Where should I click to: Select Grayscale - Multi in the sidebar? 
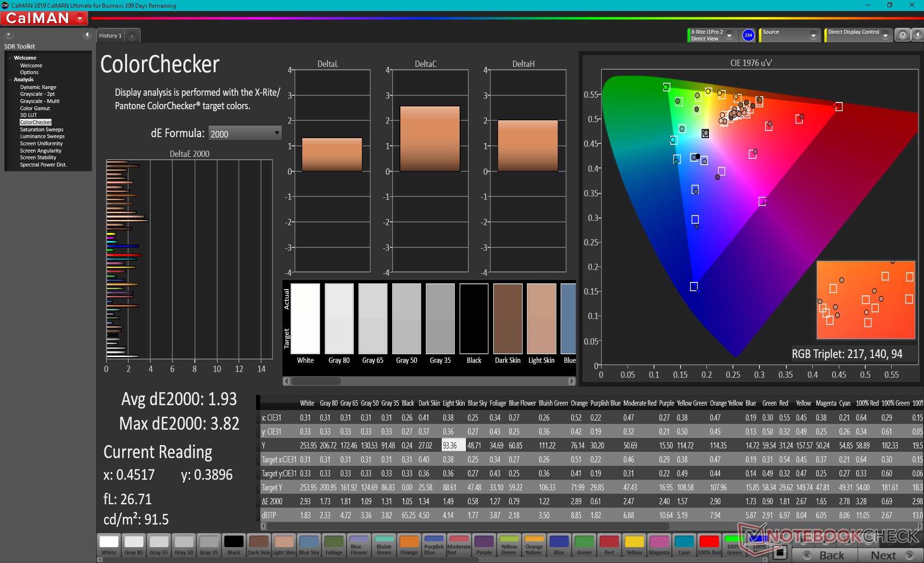(39, 101)
